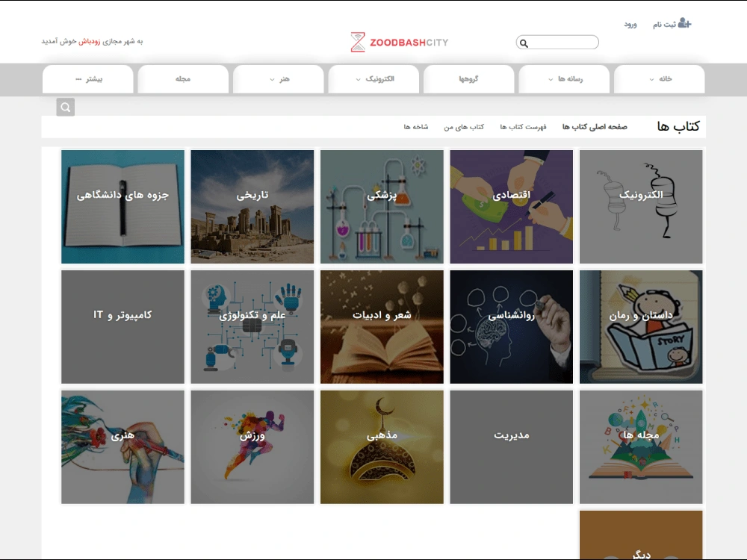Open the شعر و ادبیات category tile
The image size is (747, 560).
(x=382, y=327)
